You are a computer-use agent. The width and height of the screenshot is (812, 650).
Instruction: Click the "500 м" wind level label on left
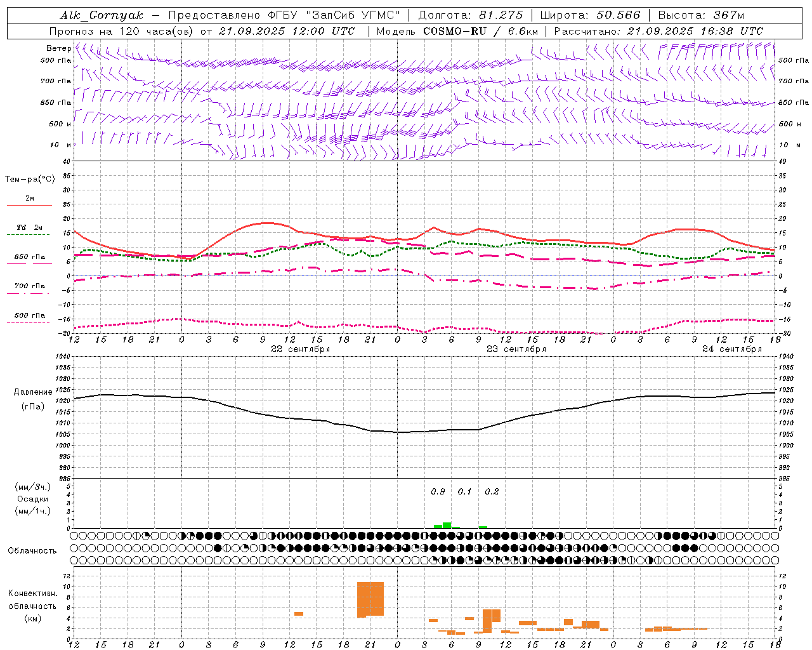pyautogui.click(x=60, y=124)
